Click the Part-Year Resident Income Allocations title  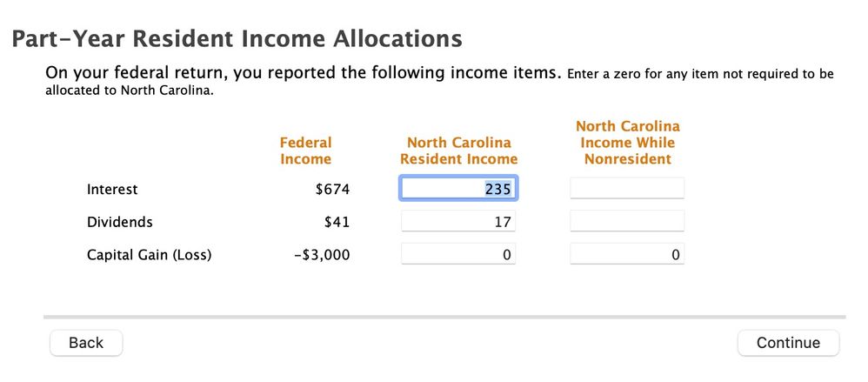[x=237, y=39]
